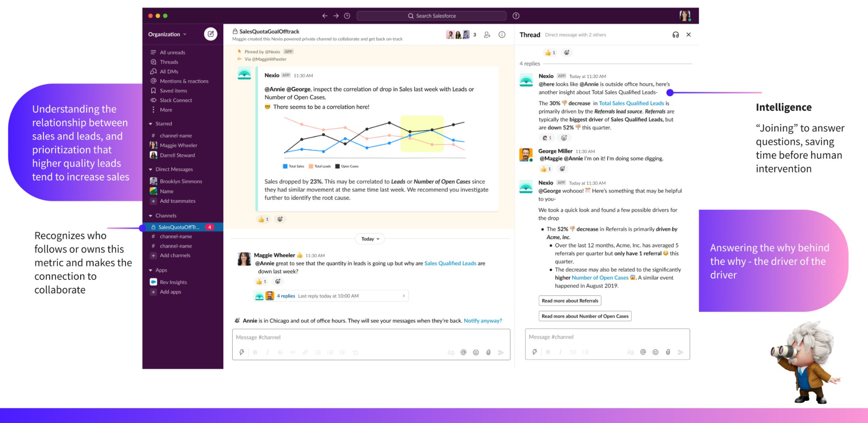The image size is (868, 423).
Task: Open the Today date dropdown
Action: [x=370, y=239]
